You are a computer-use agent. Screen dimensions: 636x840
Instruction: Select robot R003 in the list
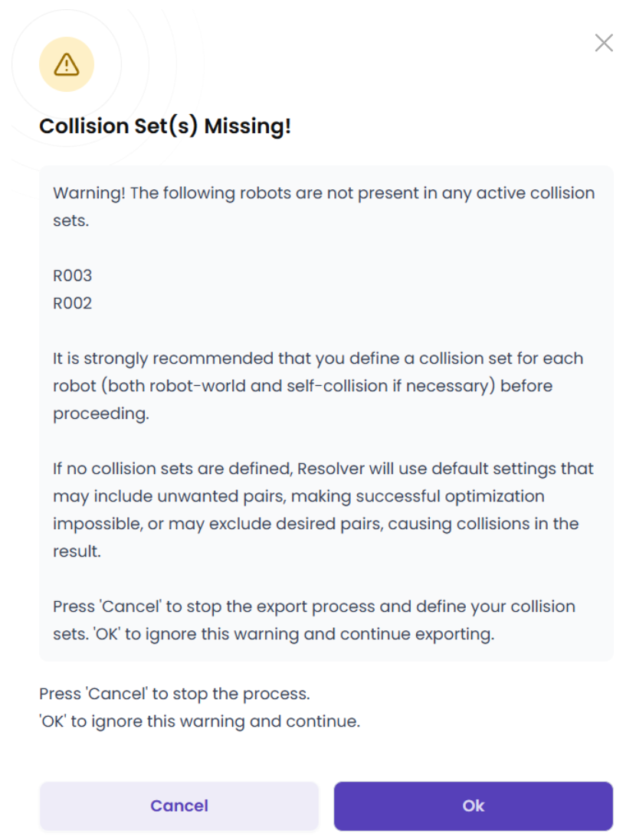72,276
